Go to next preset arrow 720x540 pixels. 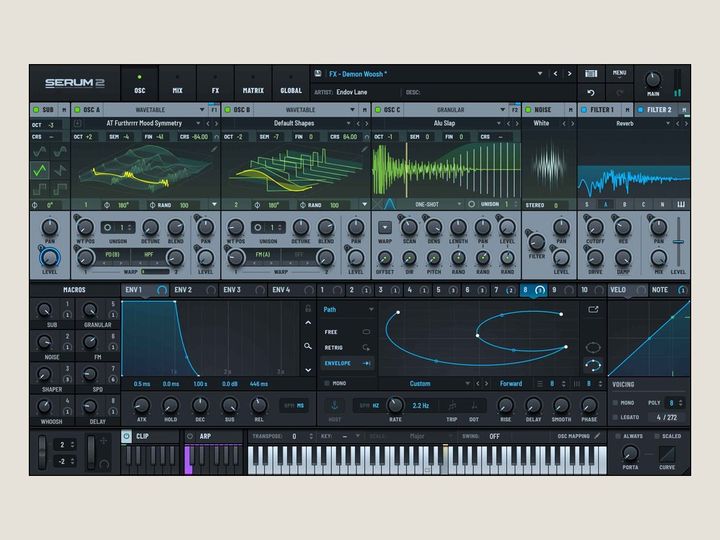[569, 73]
